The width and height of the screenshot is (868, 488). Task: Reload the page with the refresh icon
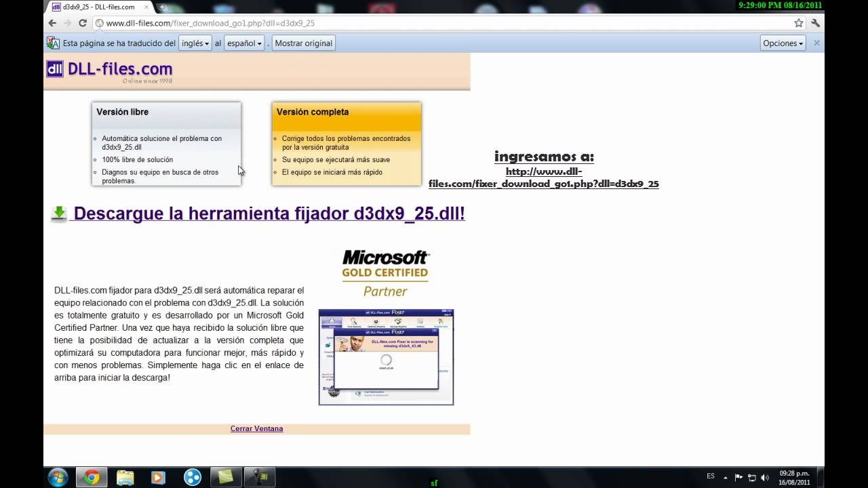tap(83, 23)
